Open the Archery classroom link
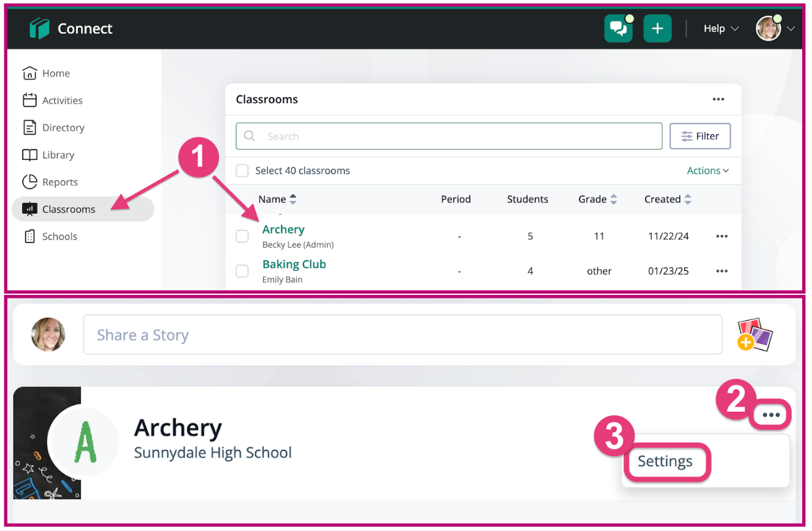 [x=283, y=229]
